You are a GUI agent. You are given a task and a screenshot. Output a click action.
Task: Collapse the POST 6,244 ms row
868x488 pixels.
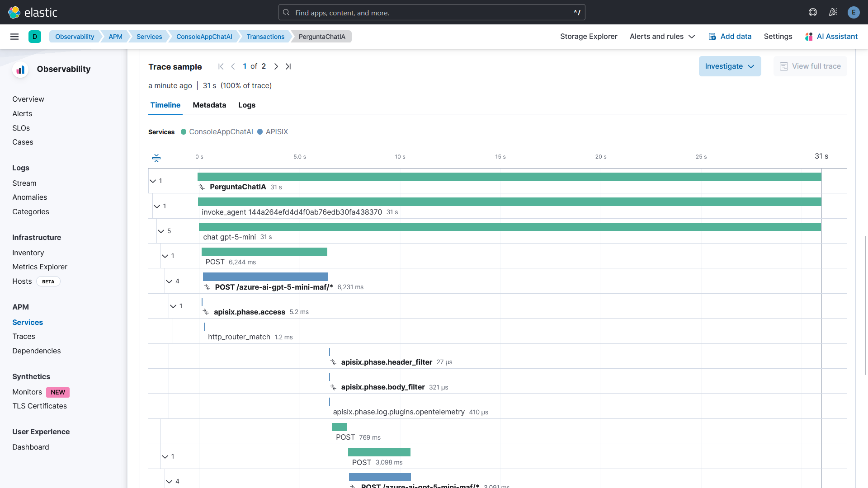pyautogui.click(x=165, y=256)
